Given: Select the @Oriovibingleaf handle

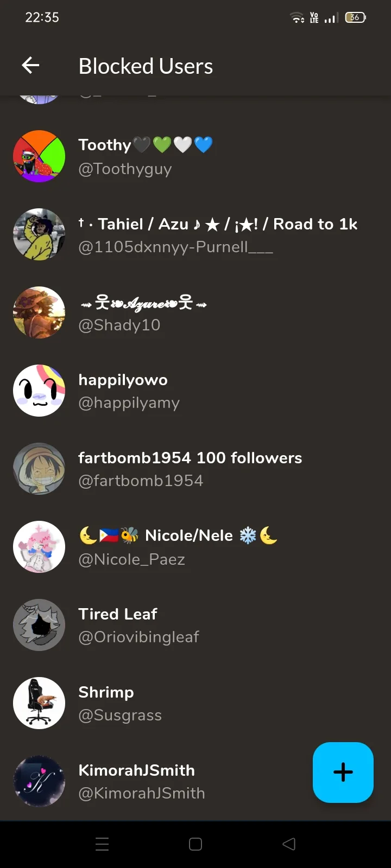Looking at the screenshot, I should [x=138, y=637].
